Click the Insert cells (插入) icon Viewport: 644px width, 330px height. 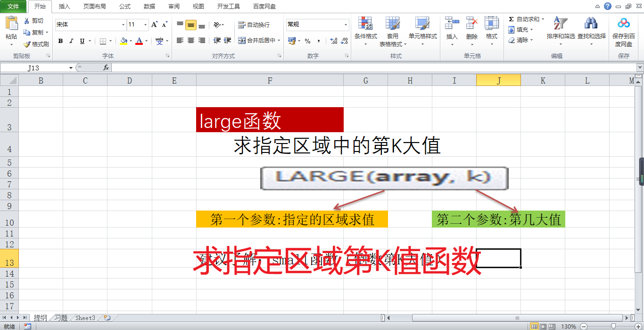click(452, 23)
